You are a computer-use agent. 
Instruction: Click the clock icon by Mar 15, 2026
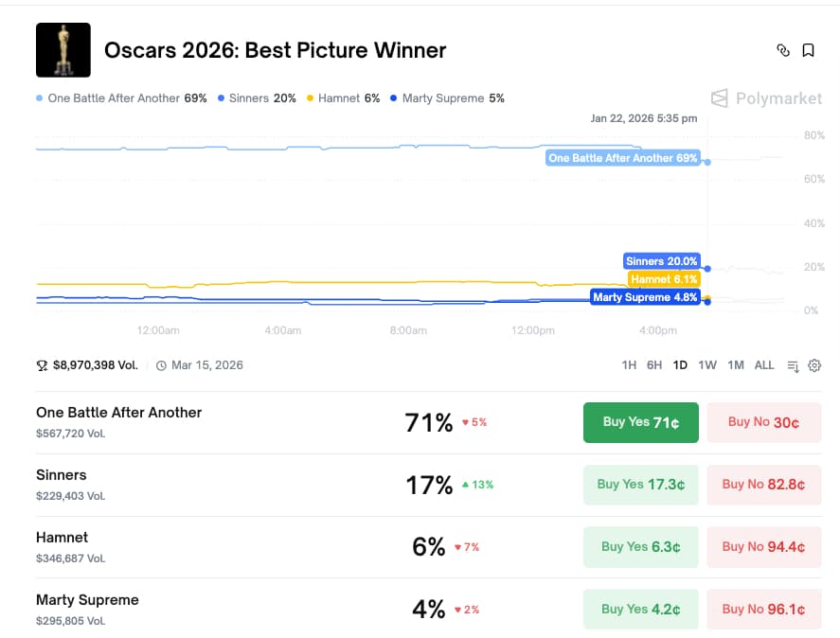click(161, 365)
